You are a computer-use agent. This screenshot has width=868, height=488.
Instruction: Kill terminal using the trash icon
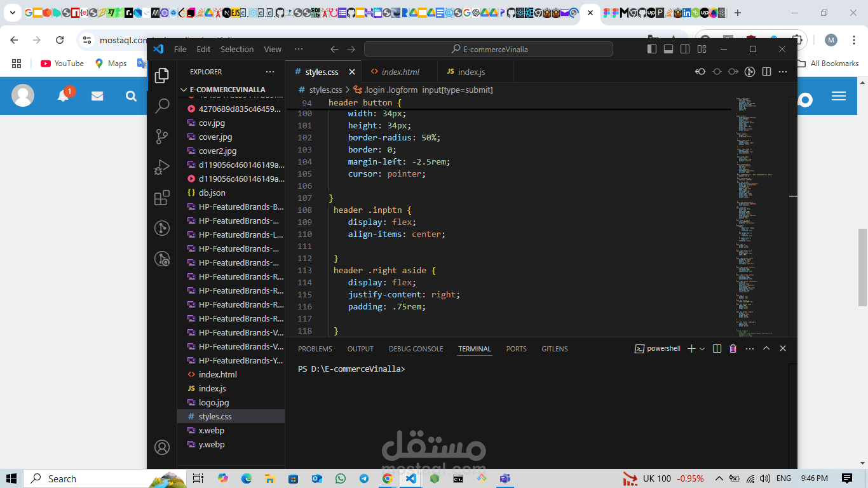(733, 349)
